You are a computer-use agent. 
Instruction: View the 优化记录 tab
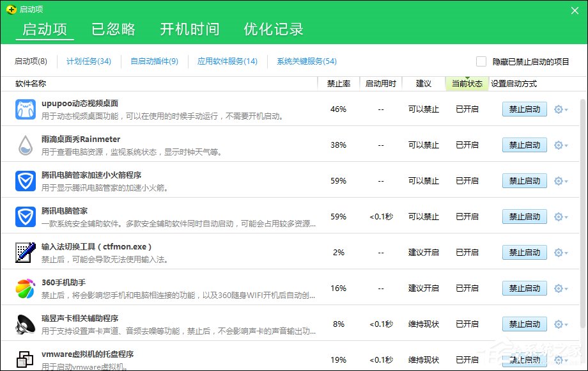click(x=274, y=28)
